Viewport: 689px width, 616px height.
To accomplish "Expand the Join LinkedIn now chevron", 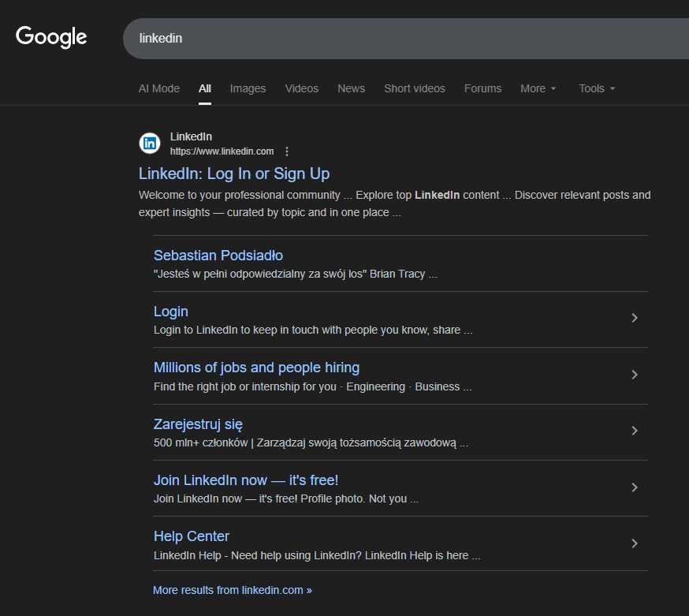I will tap(635, 488).
